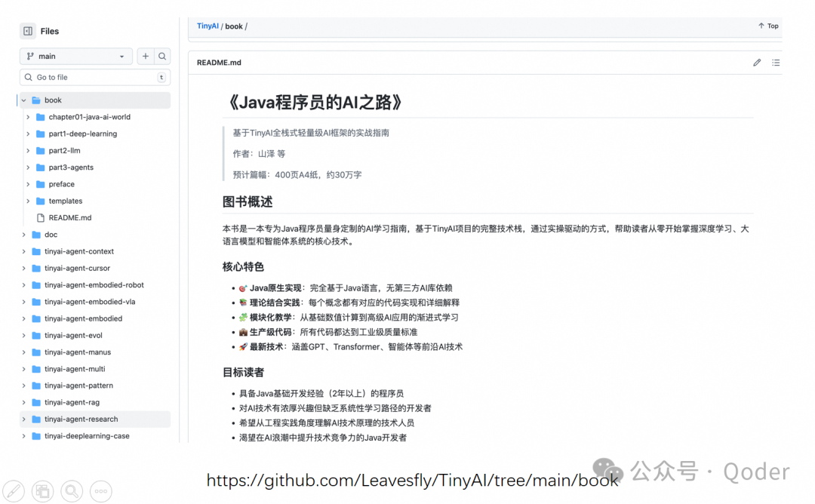815x504 pixels.
Task: Click the pen annotation tool icon
Action: [x=14, y=491]
